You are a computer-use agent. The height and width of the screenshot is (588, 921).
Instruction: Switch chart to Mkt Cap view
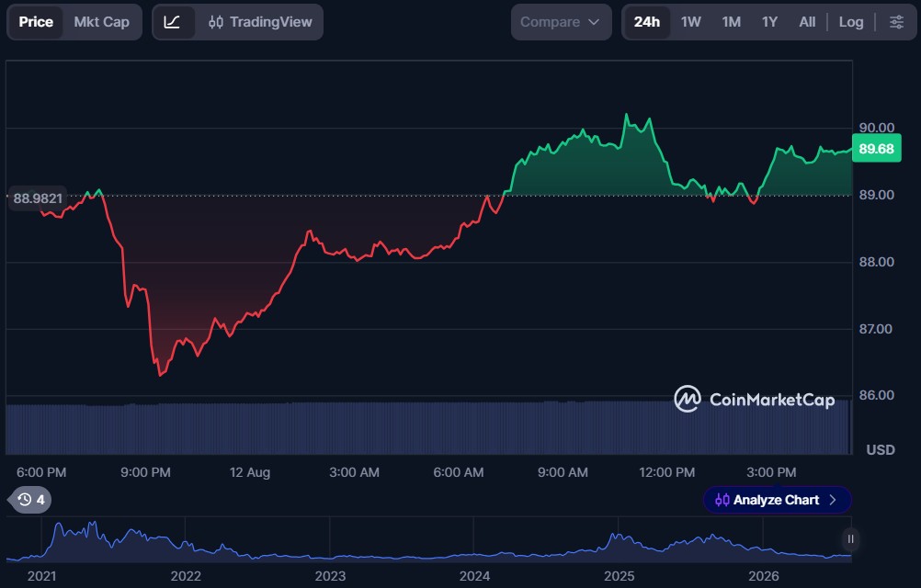pyautogui.click(x=102, y=22)
